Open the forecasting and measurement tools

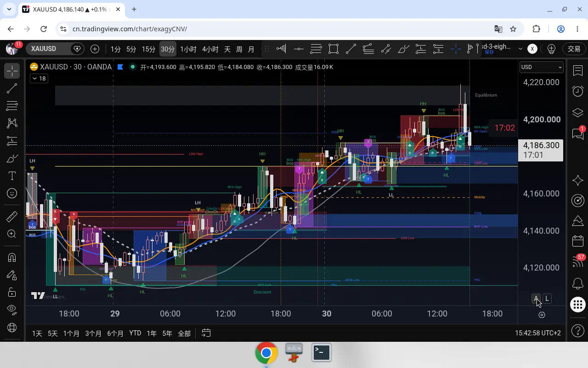point(12,141)
